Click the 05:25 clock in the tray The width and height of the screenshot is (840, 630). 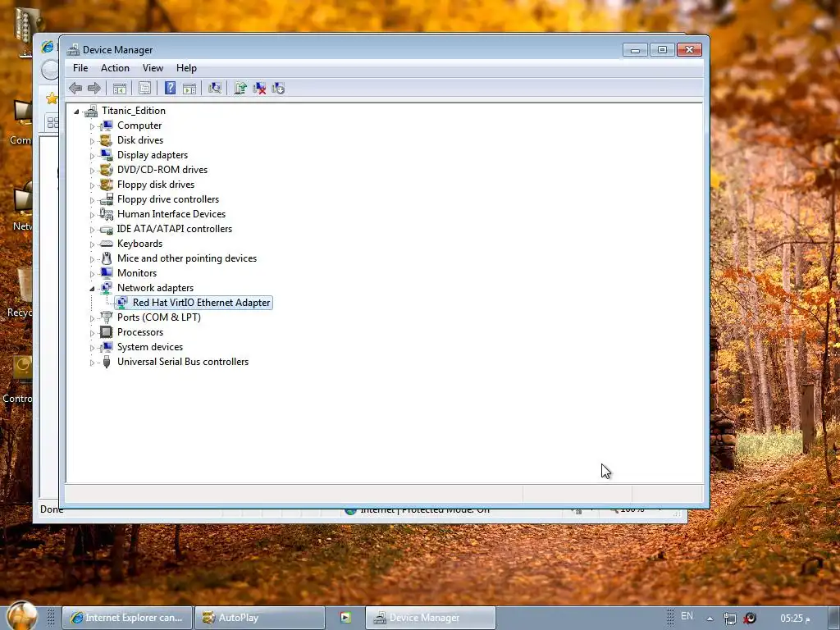tap(795, 619)
